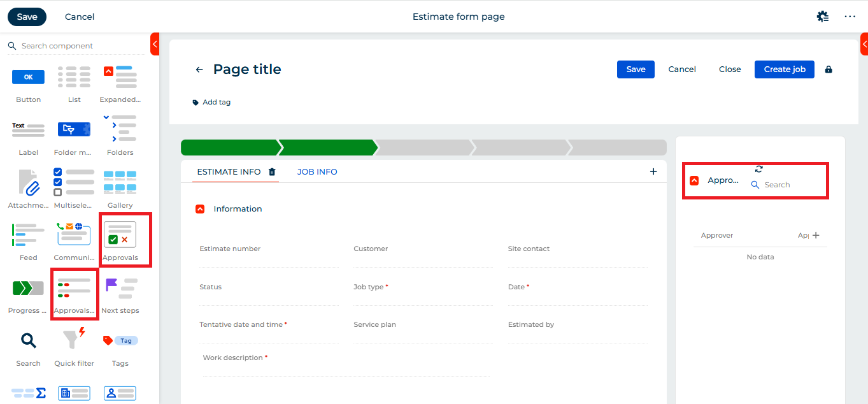
Task: Click the second green progress bar step
Action: [327, 148]
